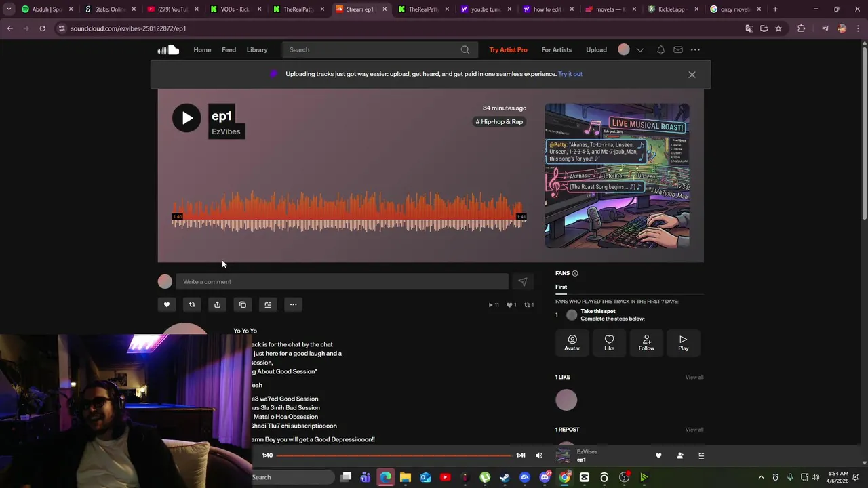Like the track with the heart button below the comment box

(x=167, y=304)
